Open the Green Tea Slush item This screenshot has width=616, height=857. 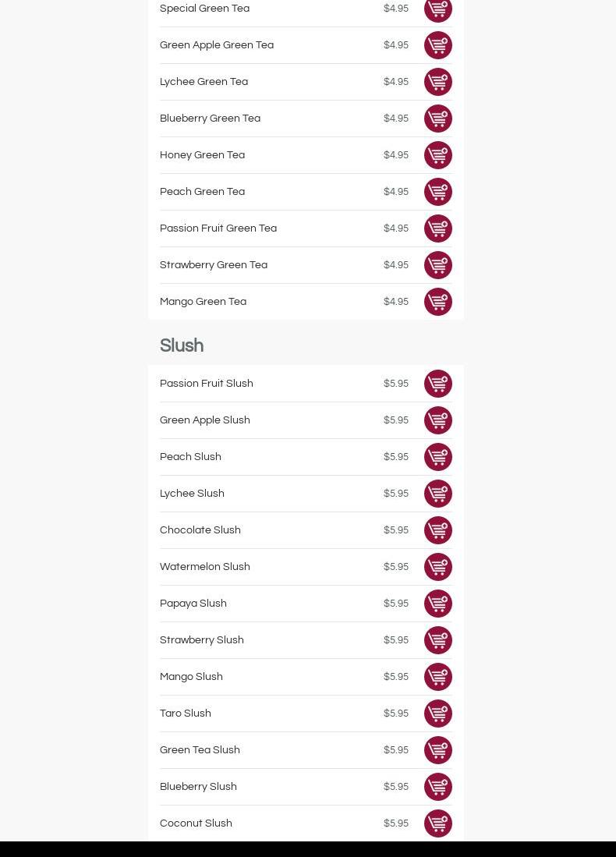[x=200, y=750]
